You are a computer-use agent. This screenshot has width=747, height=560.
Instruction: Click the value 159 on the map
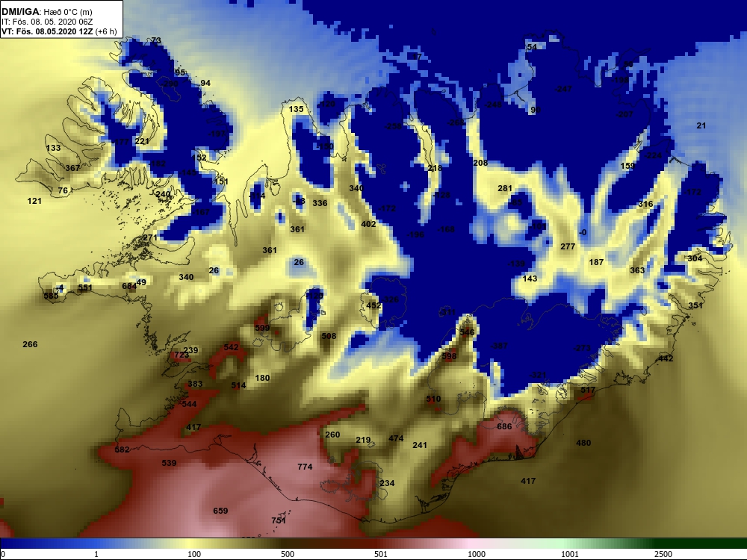pyautogui.click(x=627, y=166)
